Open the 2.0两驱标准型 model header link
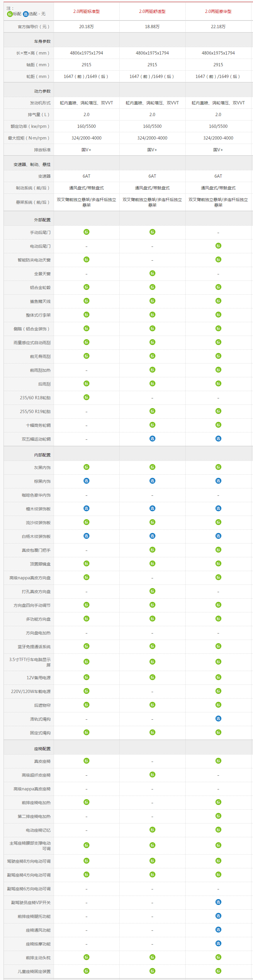The width and height of the screenshot is (253, 980). (x=86, y=11)
